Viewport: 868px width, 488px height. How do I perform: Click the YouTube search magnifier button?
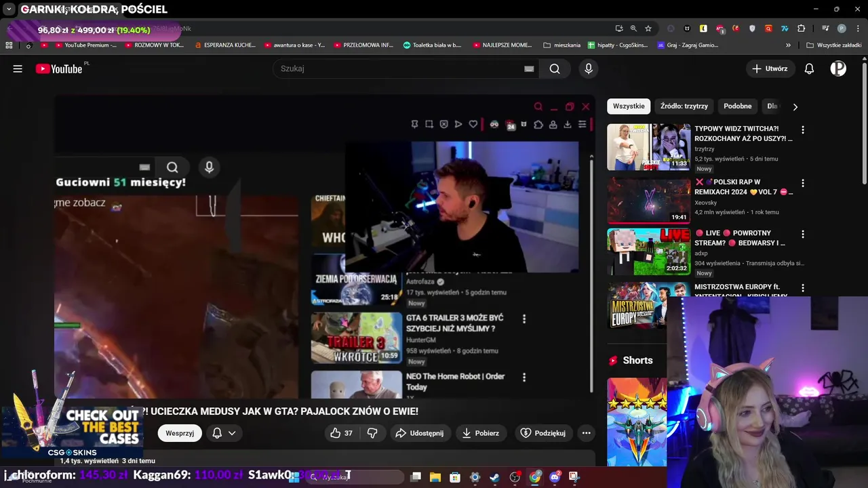pos(555,68)
